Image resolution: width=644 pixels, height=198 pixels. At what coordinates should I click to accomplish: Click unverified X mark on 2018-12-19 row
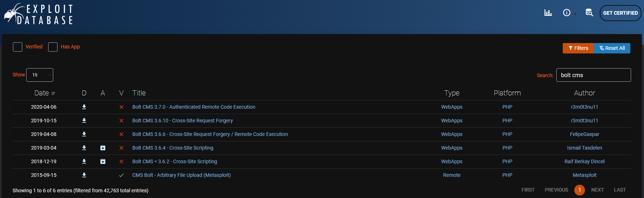pyautogui.click(x=122, y=161)
